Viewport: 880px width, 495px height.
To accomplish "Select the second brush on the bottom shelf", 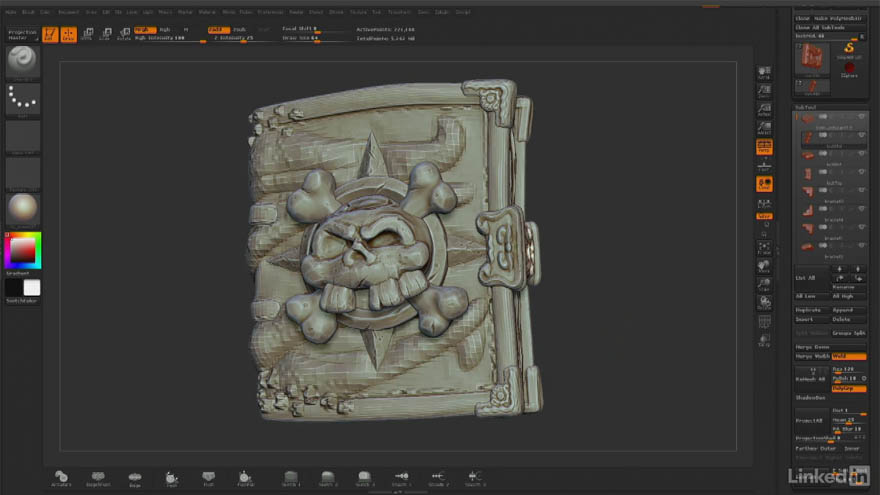I will click(x=98, y=478).
